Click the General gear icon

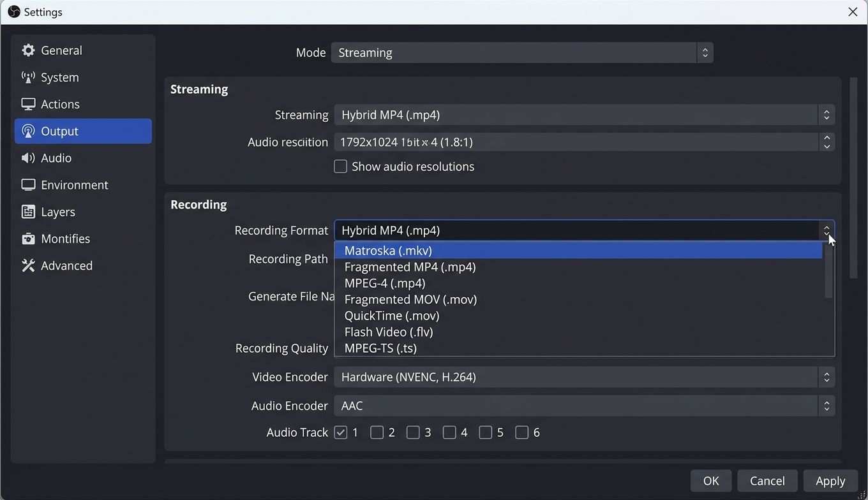click(28, 50)
